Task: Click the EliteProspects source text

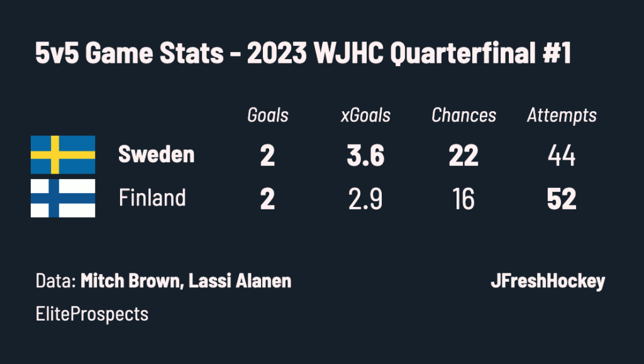Action: pos(92,314)
